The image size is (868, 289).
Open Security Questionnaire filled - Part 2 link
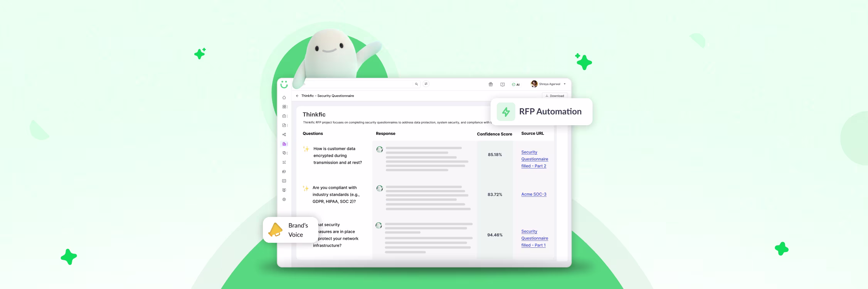(535, 159)
